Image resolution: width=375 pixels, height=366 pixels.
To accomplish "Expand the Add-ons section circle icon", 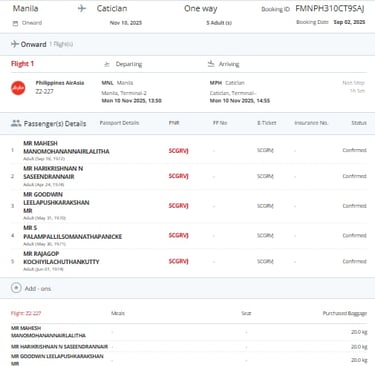I will click(16, 288).
